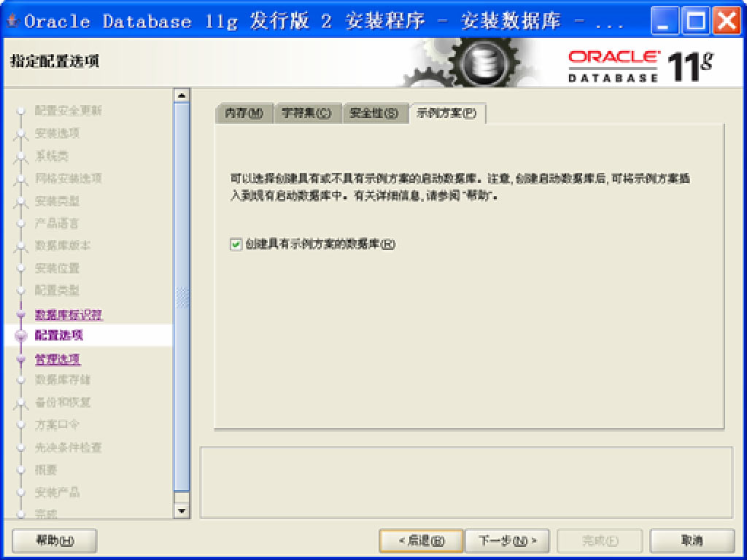Click the 配置选项 current step bullet icon
This screenshot has height=560, width=747.
21,335
